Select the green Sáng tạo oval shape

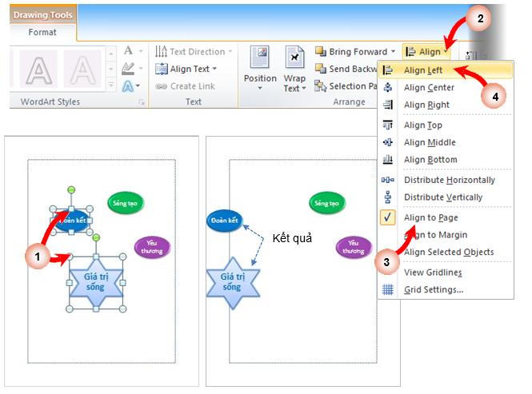pyautogui.click(x=126, y=203)
